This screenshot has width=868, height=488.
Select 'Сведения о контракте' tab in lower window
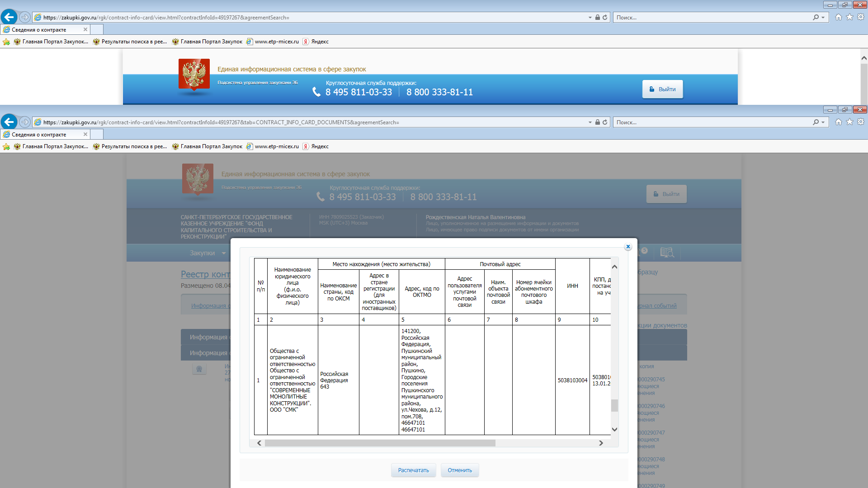coord(45,134)
